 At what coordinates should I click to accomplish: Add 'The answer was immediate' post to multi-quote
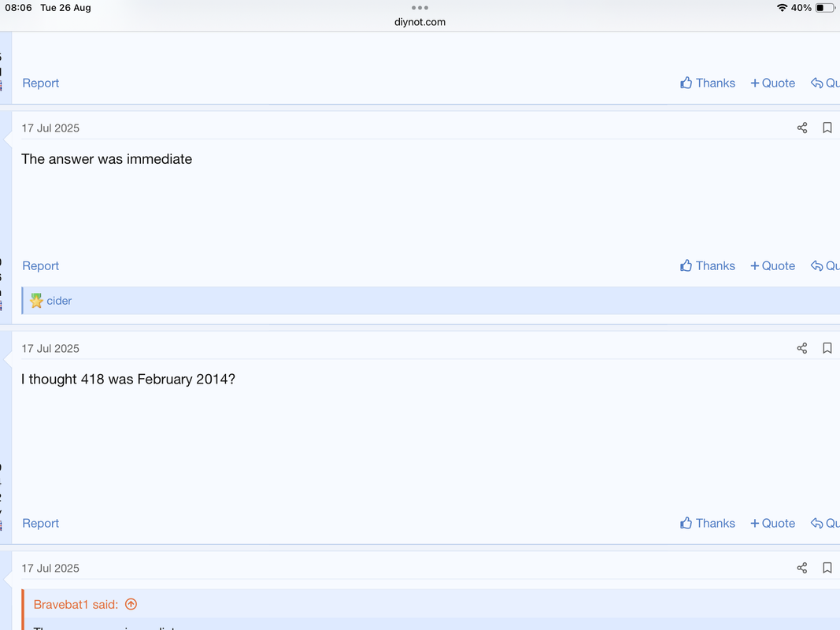[772, 265]
